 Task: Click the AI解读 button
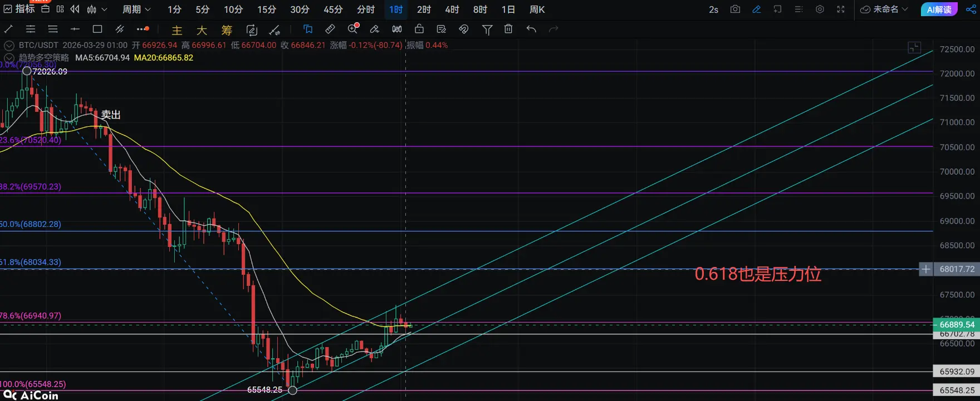(x=939, y=9)
